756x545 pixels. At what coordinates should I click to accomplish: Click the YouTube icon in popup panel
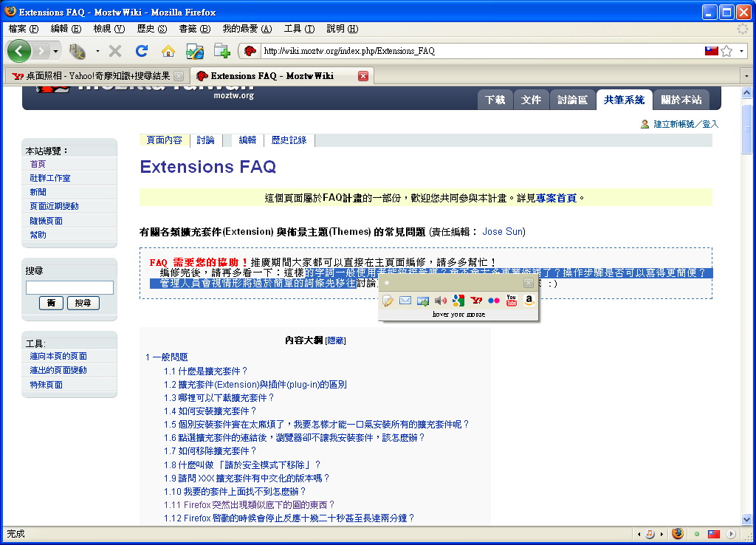[x=511, y=301]
